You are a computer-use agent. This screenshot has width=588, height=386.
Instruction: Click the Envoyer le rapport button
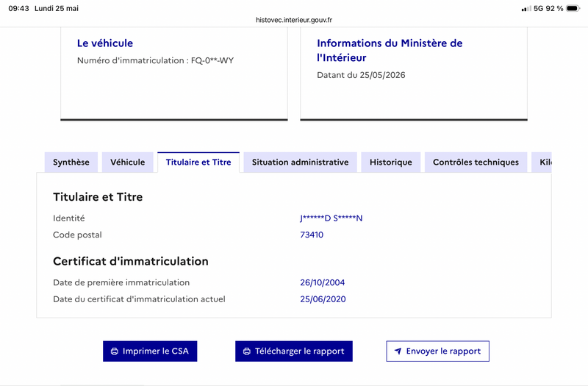coord(437,351)
